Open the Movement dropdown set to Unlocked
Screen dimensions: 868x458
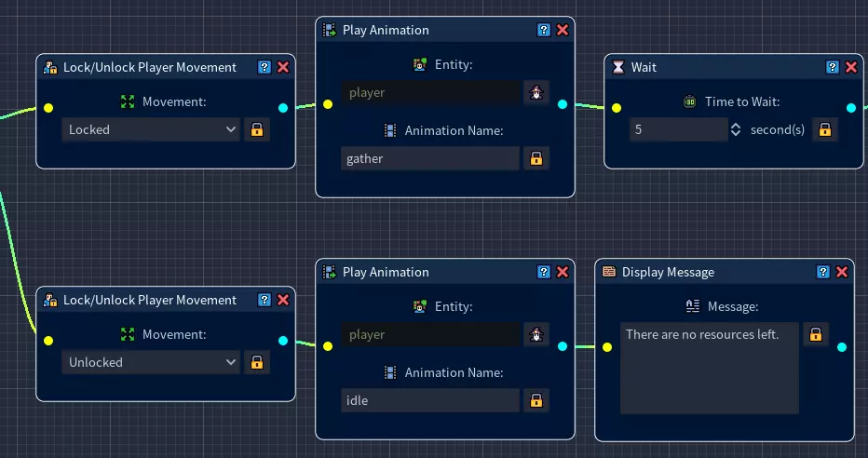(x=151, y=362)
